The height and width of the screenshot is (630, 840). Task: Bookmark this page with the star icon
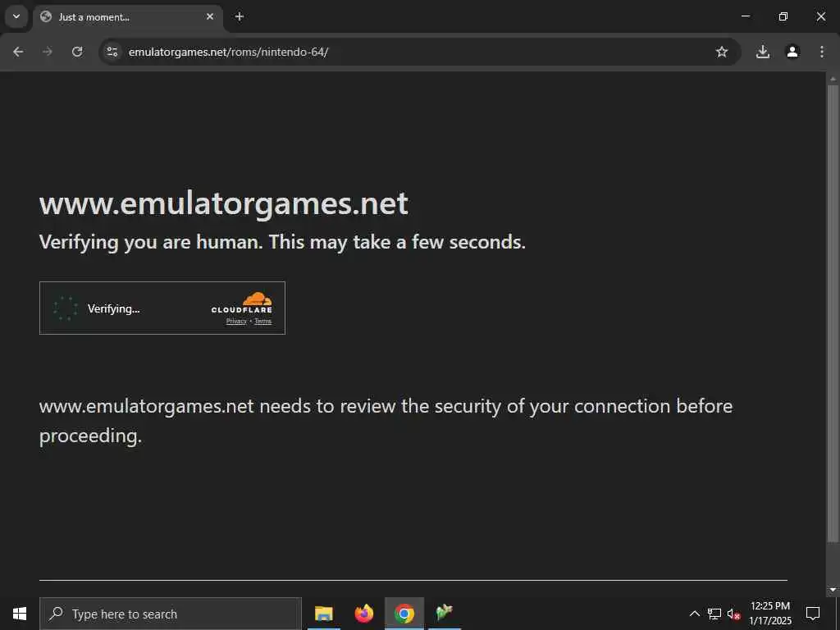tap(722, 52)
